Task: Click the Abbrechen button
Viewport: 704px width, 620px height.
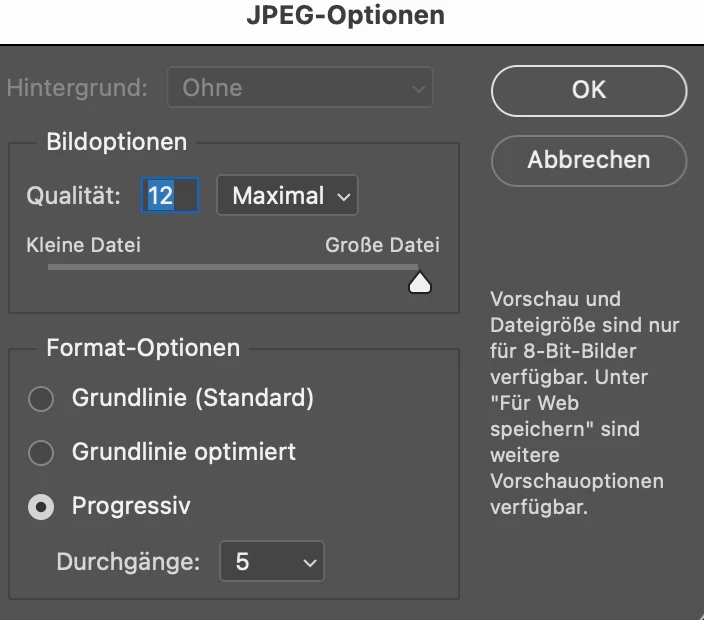Action: [589, 160]
